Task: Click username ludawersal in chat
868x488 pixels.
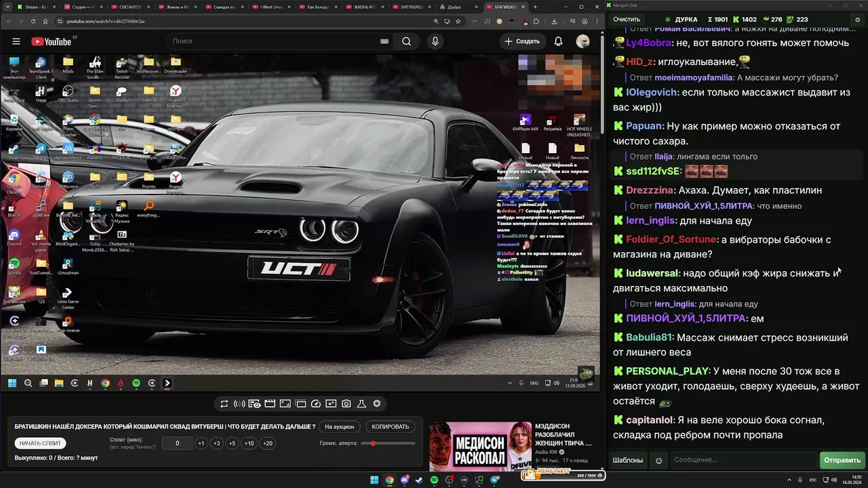Action: point(652,273)
